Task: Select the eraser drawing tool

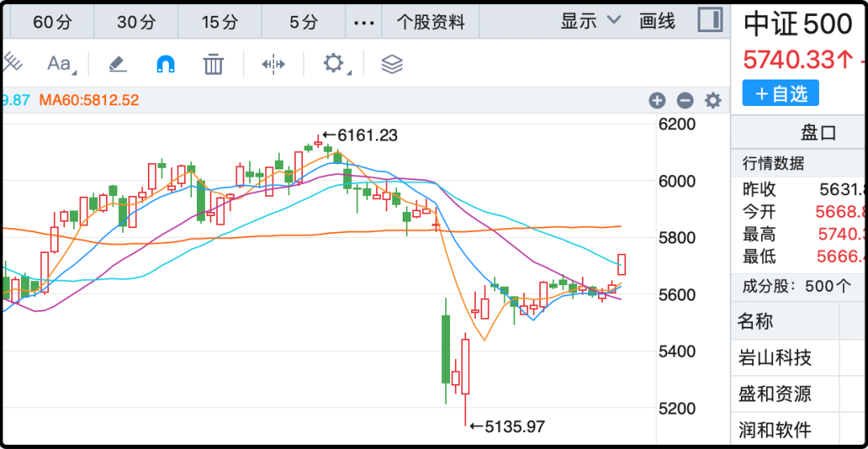Action: tap(117, 64)
